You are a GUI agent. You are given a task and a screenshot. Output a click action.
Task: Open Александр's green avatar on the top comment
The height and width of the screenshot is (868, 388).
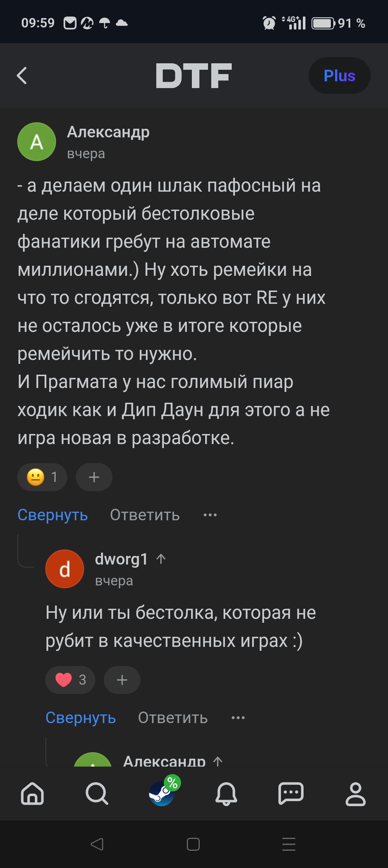[x=37, y=142]
